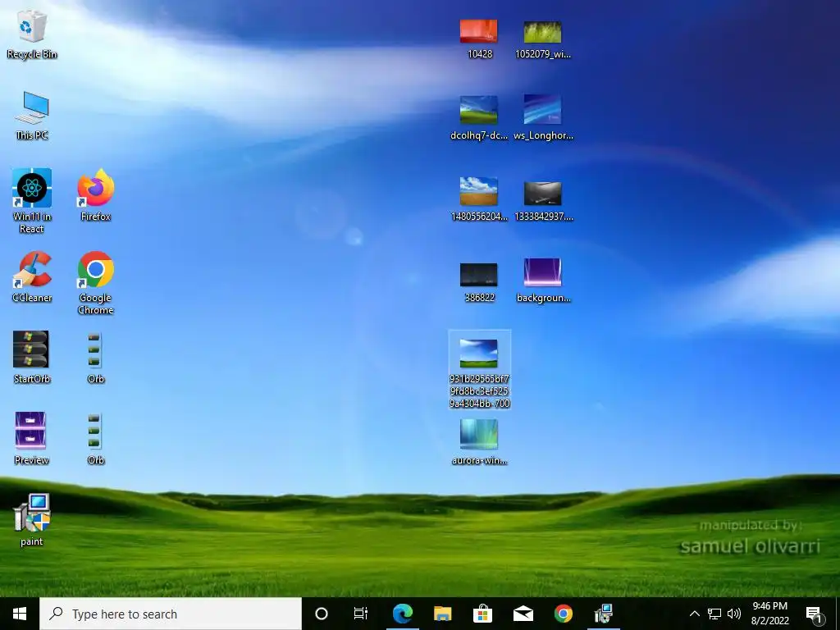This screenshot has width=840, height=630.
Task: Open the Firefox desktop shortcut
Action: (x=95, y=195)
